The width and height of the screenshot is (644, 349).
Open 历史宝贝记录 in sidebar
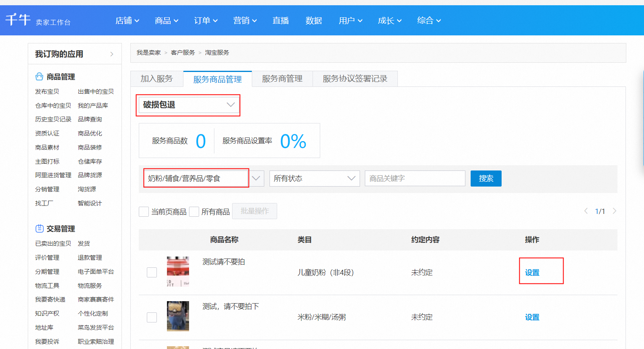(x=53, y=119)
